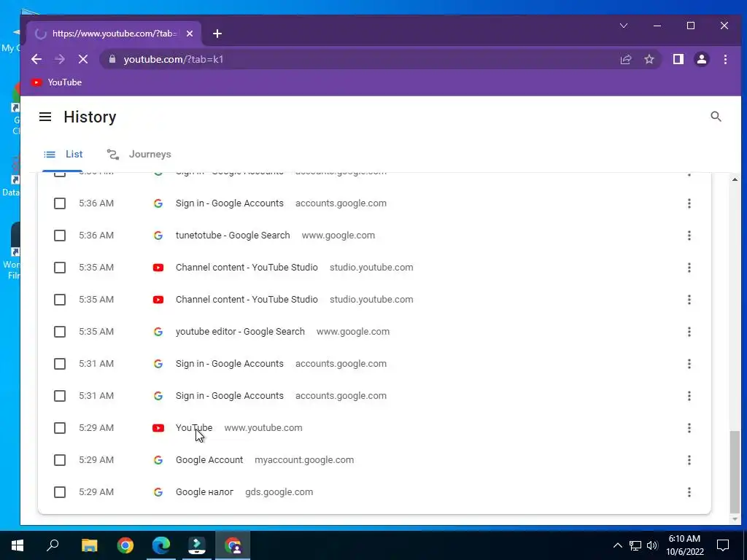
Task: Check the youtube editor search entry
Action: pyautogui.click(x=60, y=332)
